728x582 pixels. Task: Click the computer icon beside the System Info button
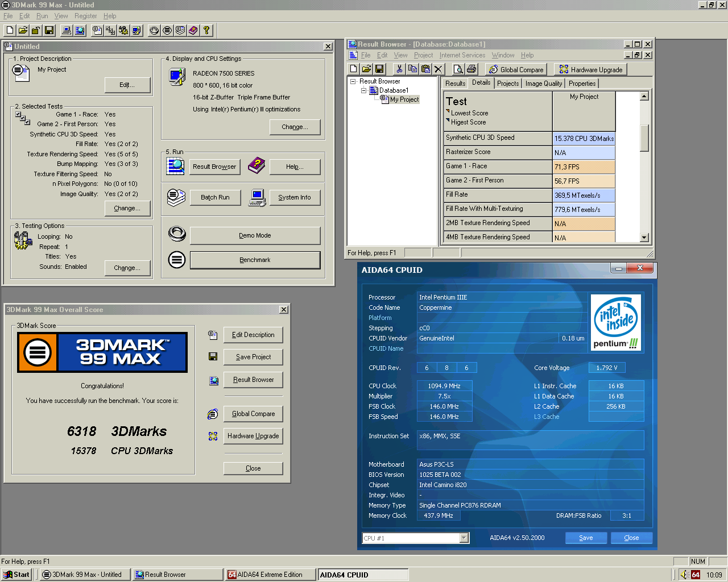tap(257, 197)
